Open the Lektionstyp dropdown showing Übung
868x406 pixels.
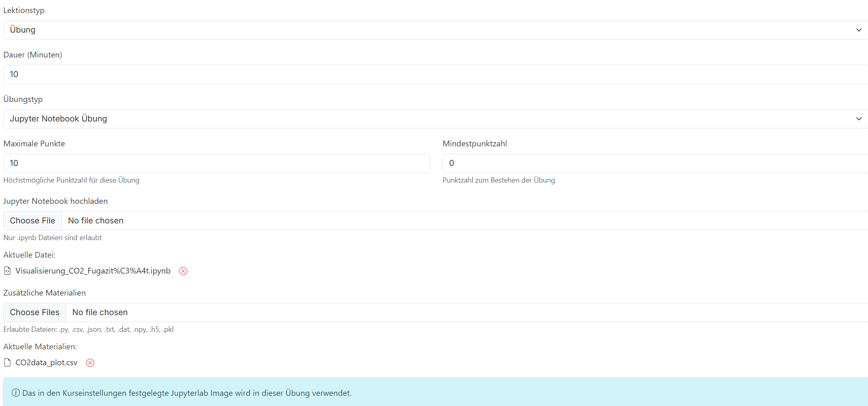432,30
